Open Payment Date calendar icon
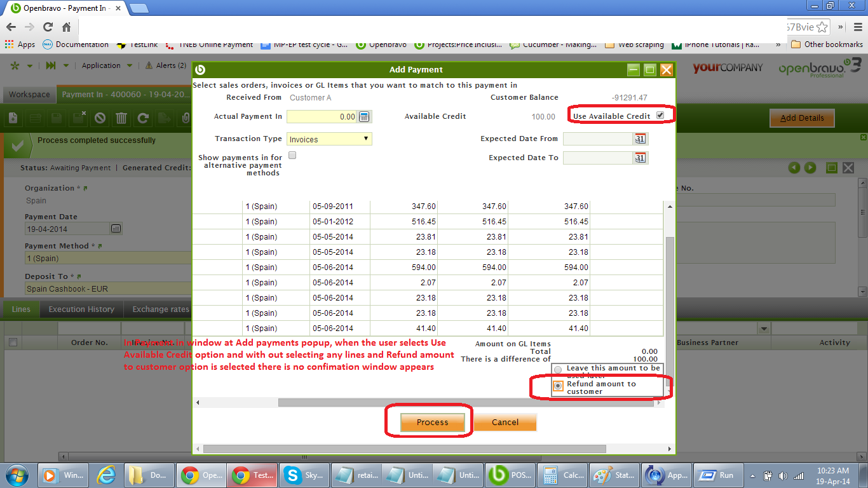 pos(116,229)
